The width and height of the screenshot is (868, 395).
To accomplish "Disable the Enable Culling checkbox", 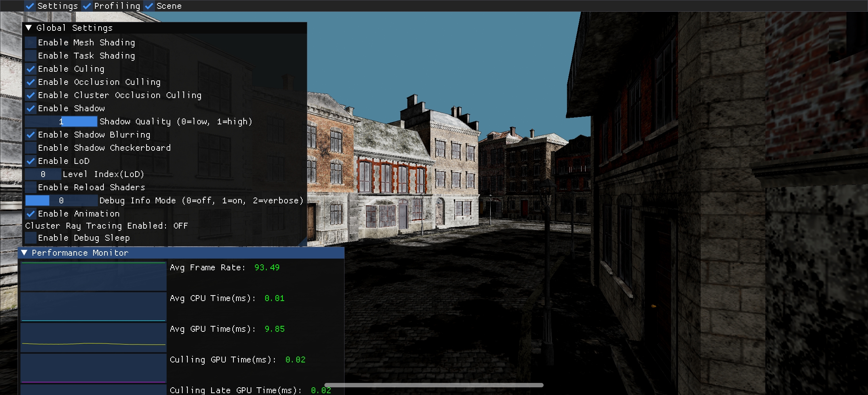I will (x=31, y=69).
